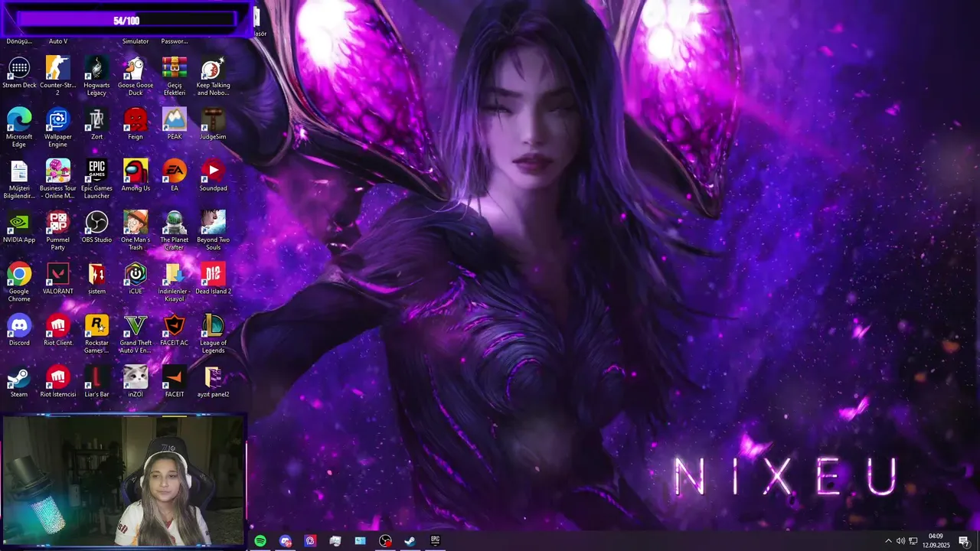Select the Zort game icon
Image resolution: width=980 pixels, height=551 pixels.
pyautogui.click(x=96, y=124)
